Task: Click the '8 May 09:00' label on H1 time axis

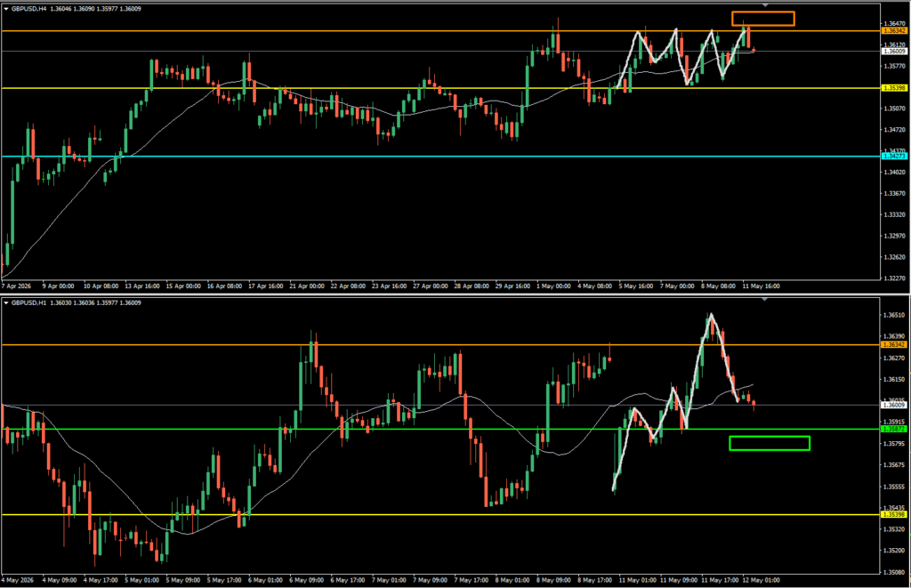Action: [x=553, y=580]
